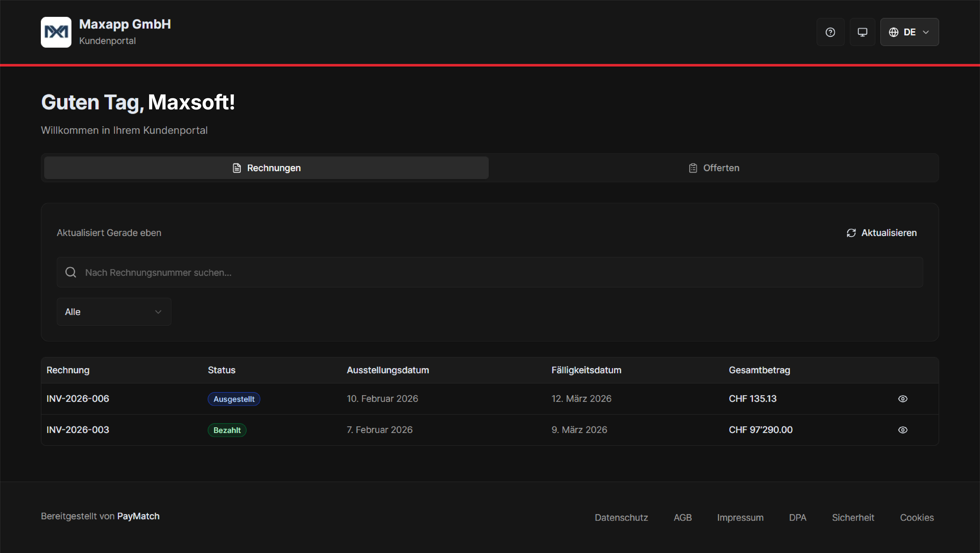The width and height of the screenshot is (980, 553).
Task: Toggle the Ausgestellt status badge
Action: (x=234, y=399)
